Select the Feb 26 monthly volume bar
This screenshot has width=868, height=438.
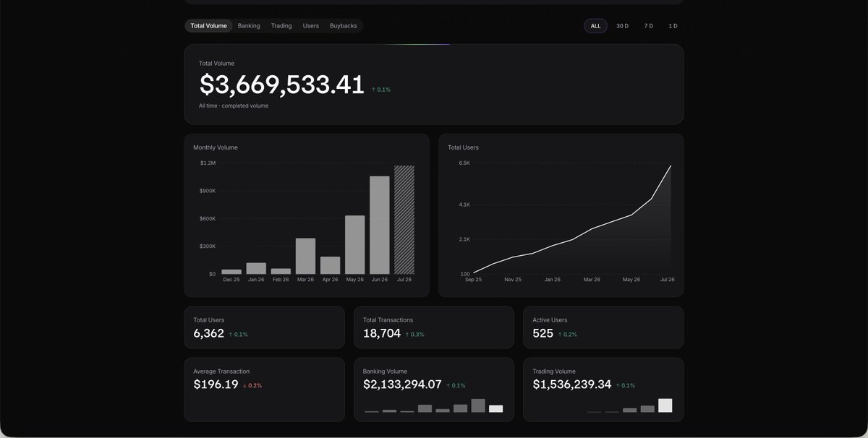pos(281,271)
